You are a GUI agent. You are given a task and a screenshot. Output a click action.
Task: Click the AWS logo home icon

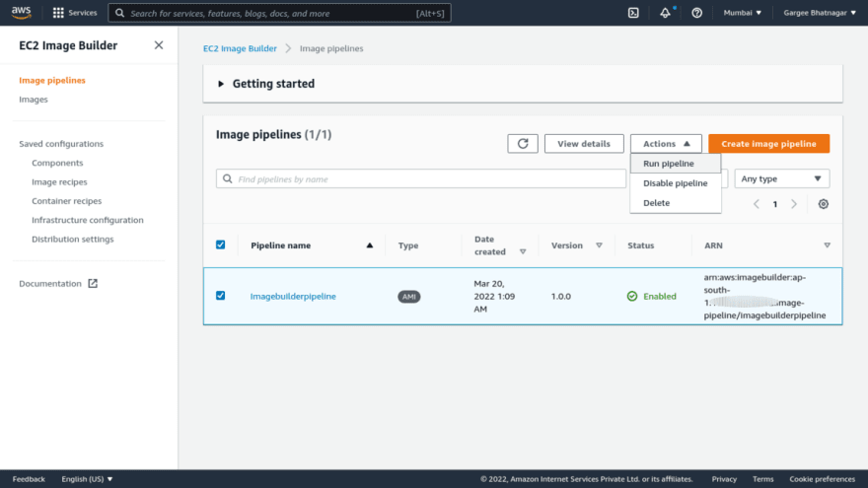[21, 12]
